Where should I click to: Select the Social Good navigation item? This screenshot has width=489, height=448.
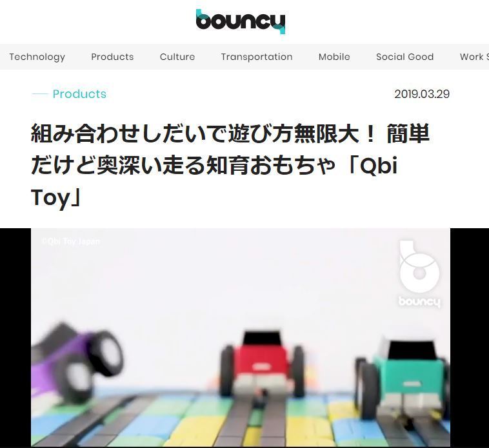point(404,57)
